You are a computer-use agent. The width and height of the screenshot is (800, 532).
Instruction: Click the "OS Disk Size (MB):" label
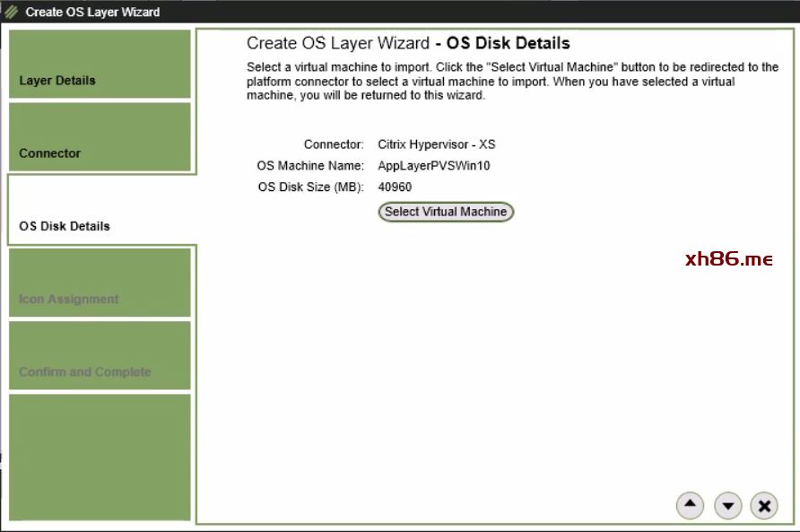[x=310, y=188]
